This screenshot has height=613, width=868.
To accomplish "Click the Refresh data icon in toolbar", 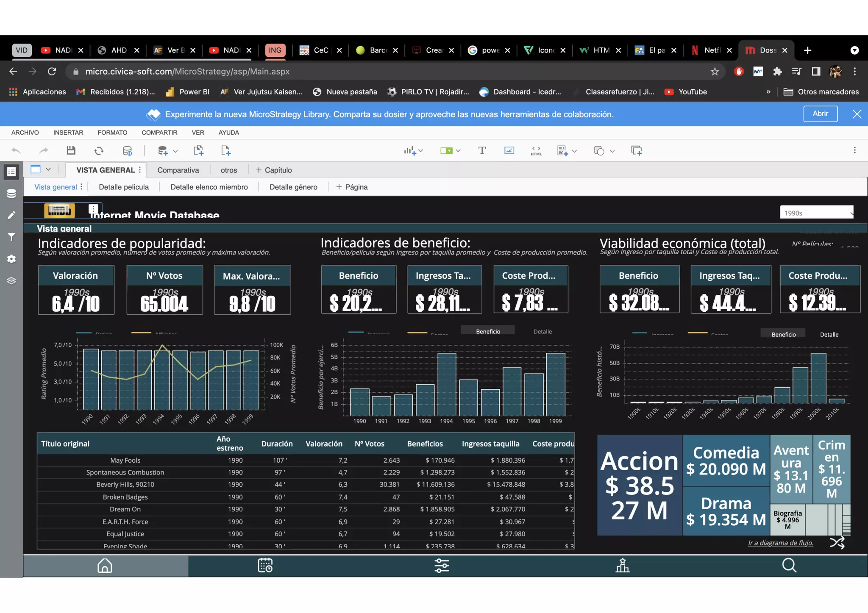I will coord(99,150).
